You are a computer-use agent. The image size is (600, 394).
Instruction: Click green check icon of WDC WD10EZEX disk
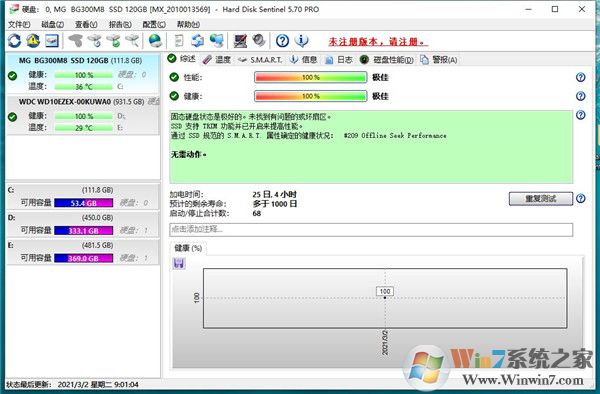(x=12, y=117)
